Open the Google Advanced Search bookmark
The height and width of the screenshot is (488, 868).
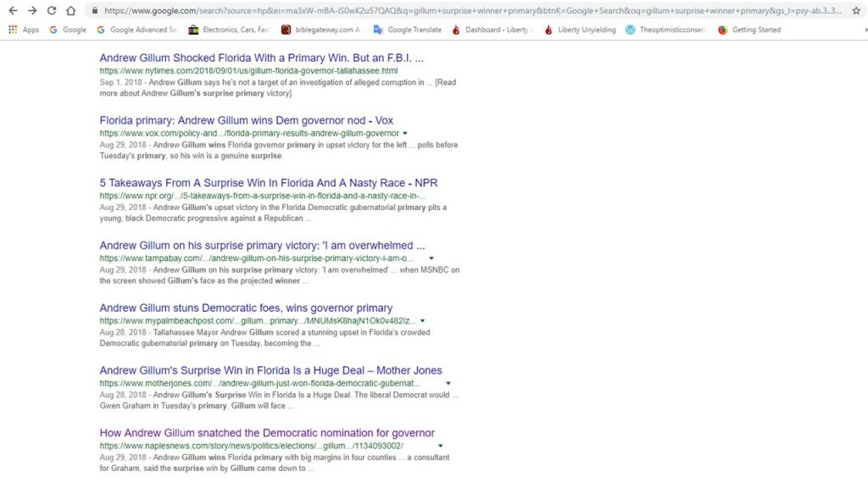click(x=136, y=30)
